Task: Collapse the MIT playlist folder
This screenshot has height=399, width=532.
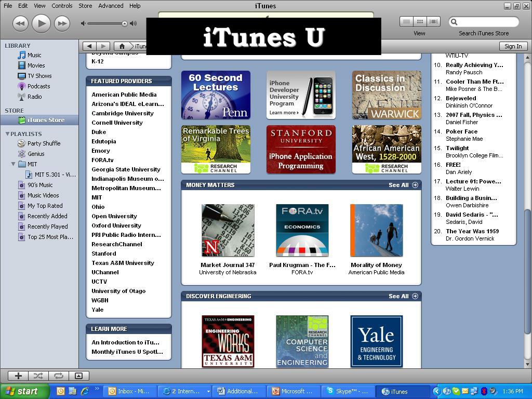Action: (x=13, y=164)
